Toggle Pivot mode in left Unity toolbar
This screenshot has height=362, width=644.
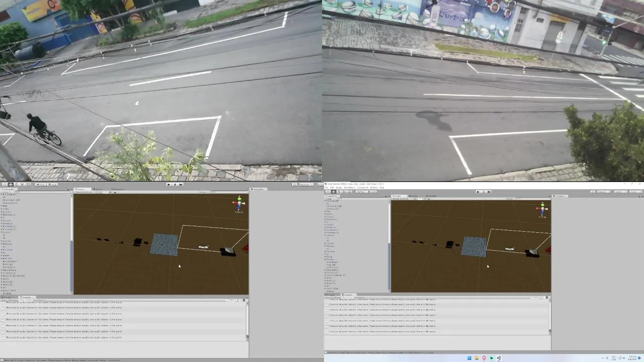pyautogui.click(x=40, y=185)
